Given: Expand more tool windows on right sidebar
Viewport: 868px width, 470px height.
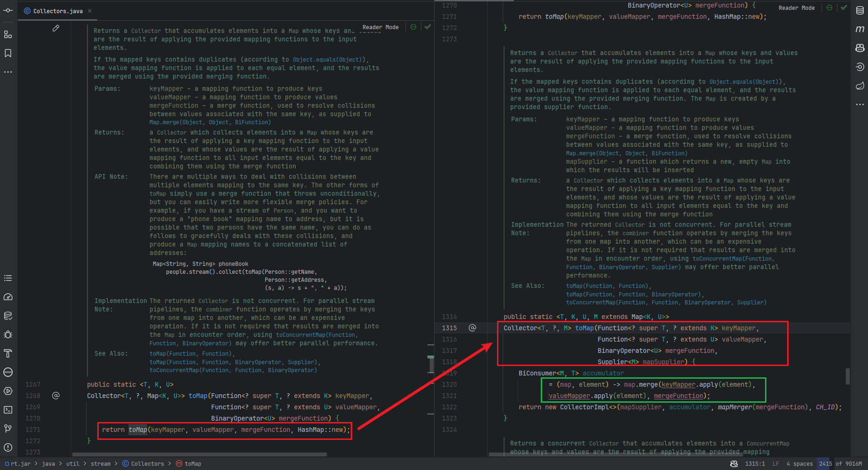Looking at the screenshot, I should coord(860,104).
